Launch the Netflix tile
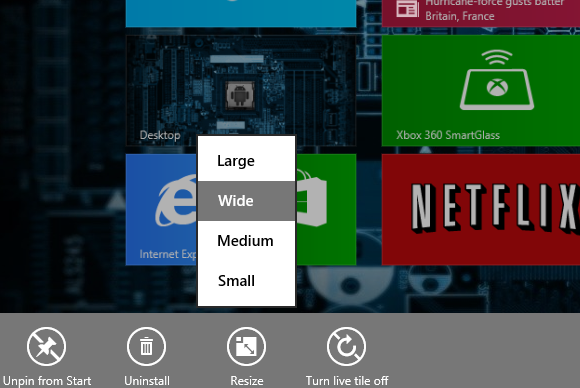 pos(481,210)
